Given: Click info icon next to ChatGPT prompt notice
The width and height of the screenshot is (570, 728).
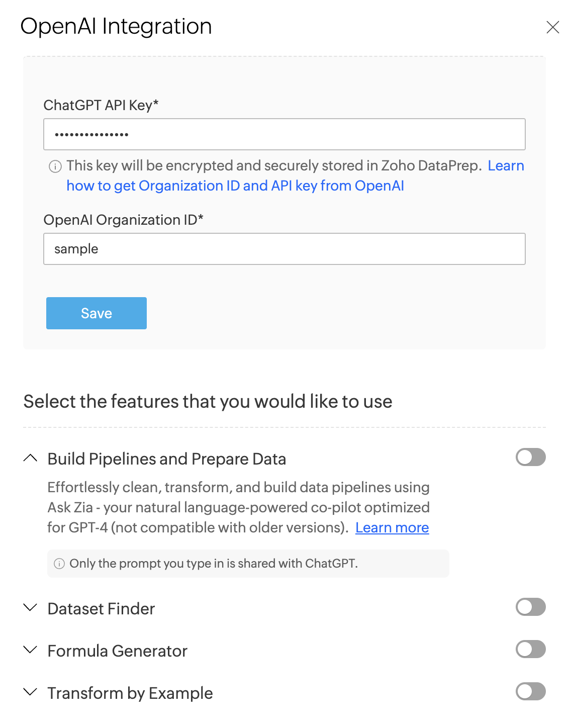Looking at the screenshot, I should (x=59, y=564).
